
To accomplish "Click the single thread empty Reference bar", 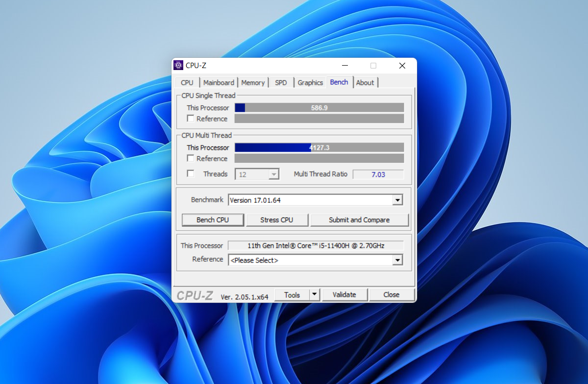I will (319, 119).
